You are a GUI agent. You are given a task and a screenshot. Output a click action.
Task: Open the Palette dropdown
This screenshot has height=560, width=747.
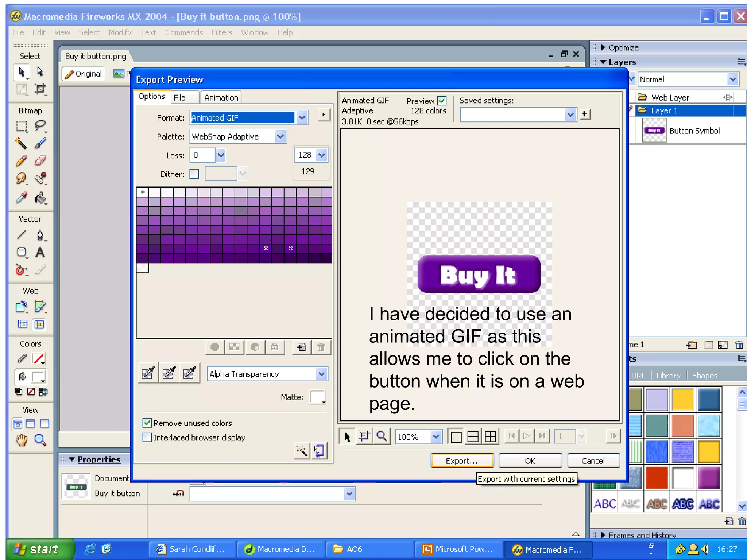click(x=280, y=137)
